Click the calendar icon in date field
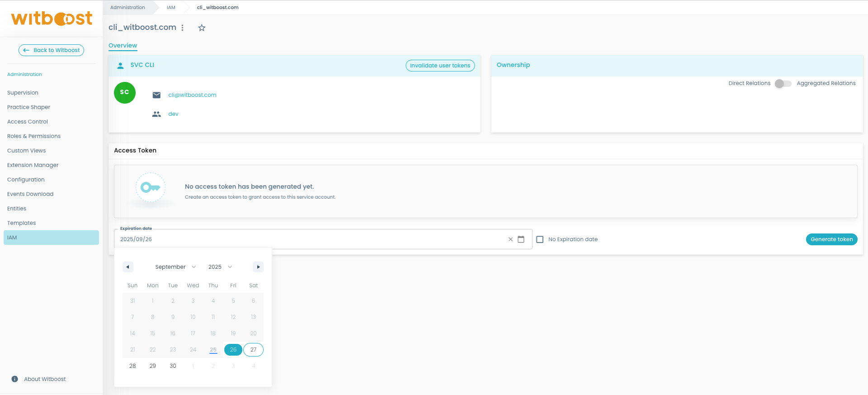 coord(521,239)
